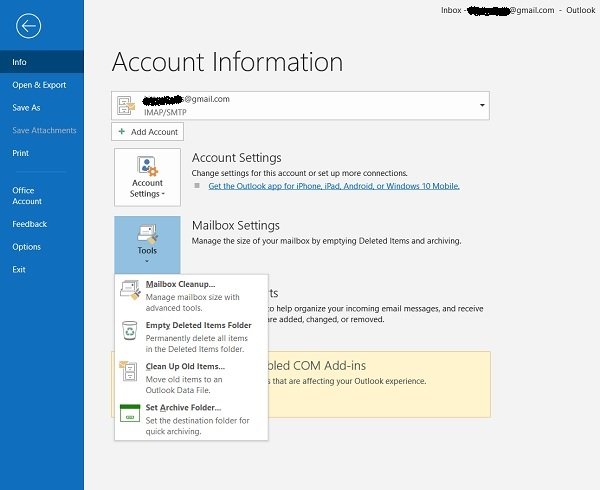Choose Empty Deleted Items Folder
The height and width of the screenshot is (490, 600).
click(x=191, y=337)
